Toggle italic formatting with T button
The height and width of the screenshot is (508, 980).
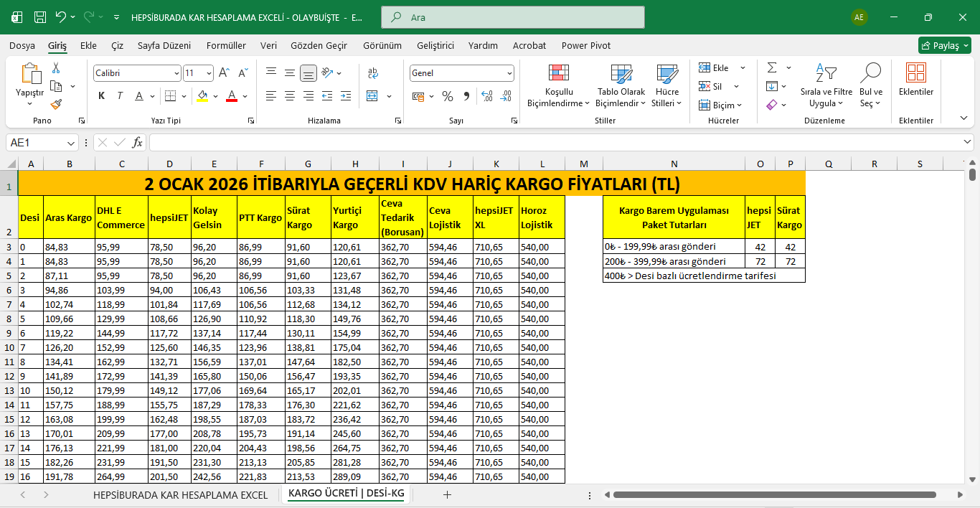click(x=120, y=96)
